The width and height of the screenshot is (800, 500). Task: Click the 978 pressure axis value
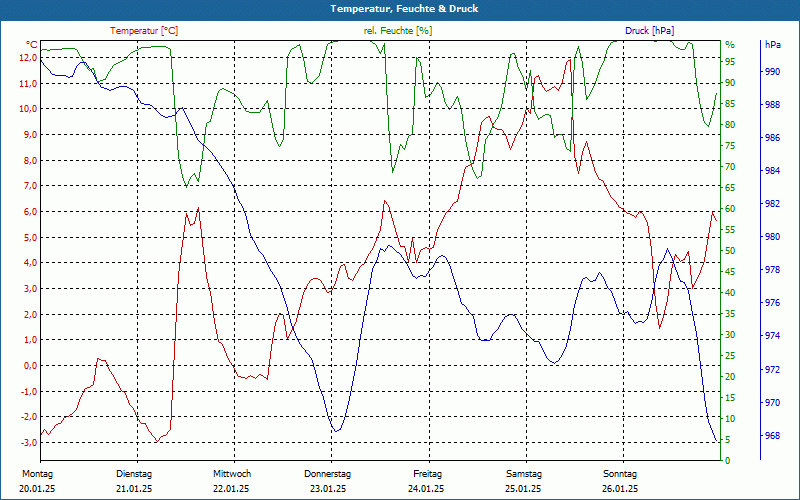773,270
